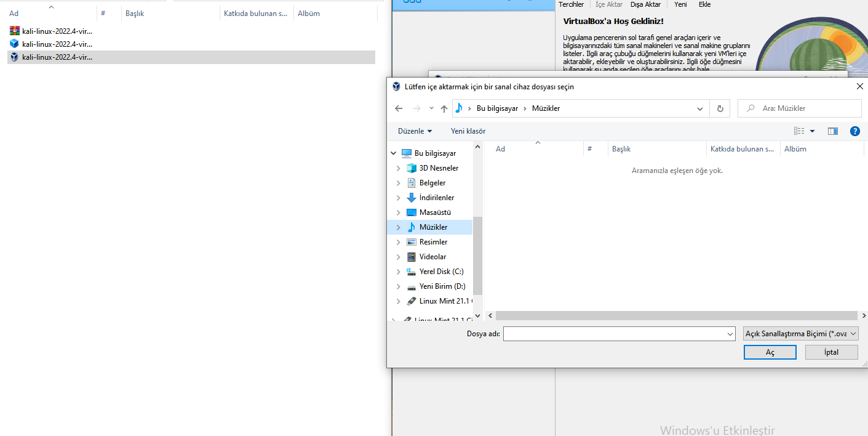Click the music note address bar icon

click(459, 108)
